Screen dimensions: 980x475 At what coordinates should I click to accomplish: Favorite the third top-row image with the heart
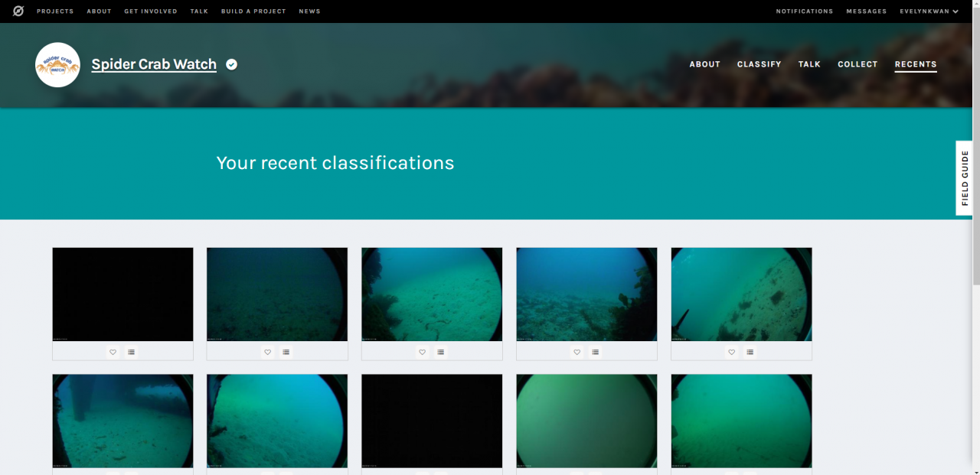tap(423, 352)
